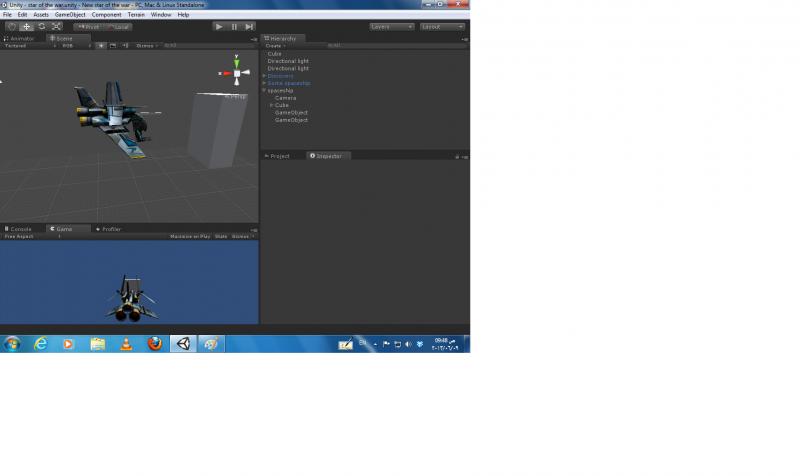This screenshot has height=476, width=800.
Task: Select the second Directional light in Hierarchy
Action: coord(288,68)
